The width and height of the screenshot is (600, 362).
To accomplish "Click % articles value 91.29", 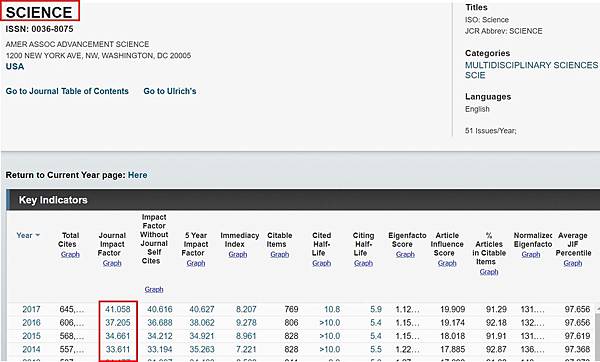I will [496, 309].
